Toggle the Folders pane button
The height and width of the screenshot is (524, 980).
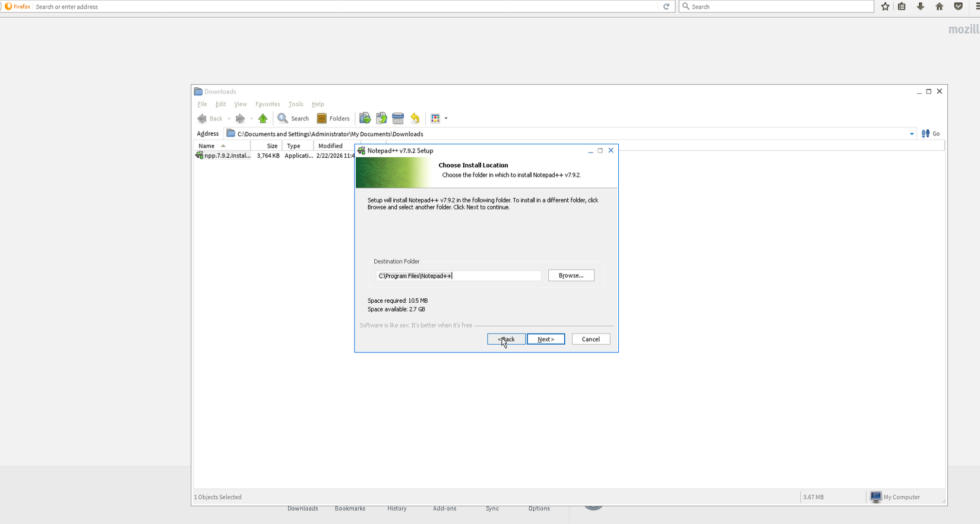[333, 119]
